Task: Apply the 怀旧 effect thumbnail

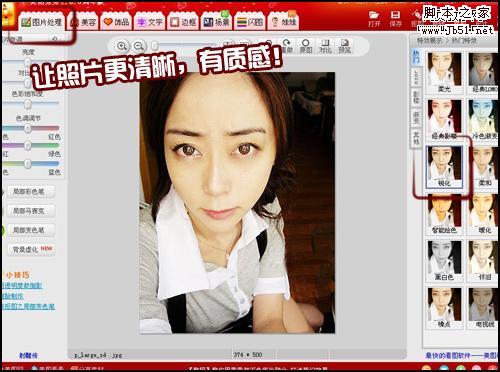Action: click(483, 261)
